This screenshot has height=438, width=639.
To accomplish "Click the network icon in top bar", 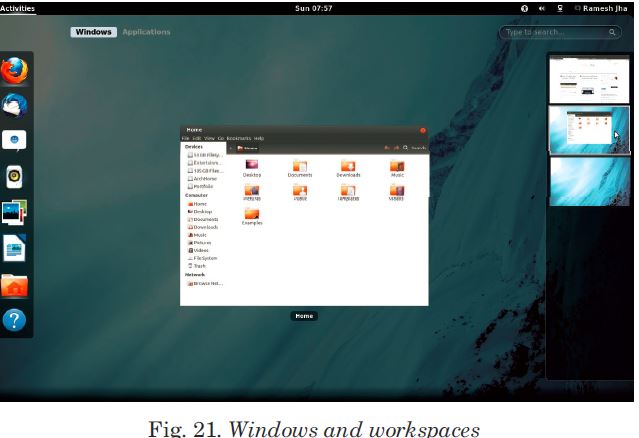I will click(560, 8).
